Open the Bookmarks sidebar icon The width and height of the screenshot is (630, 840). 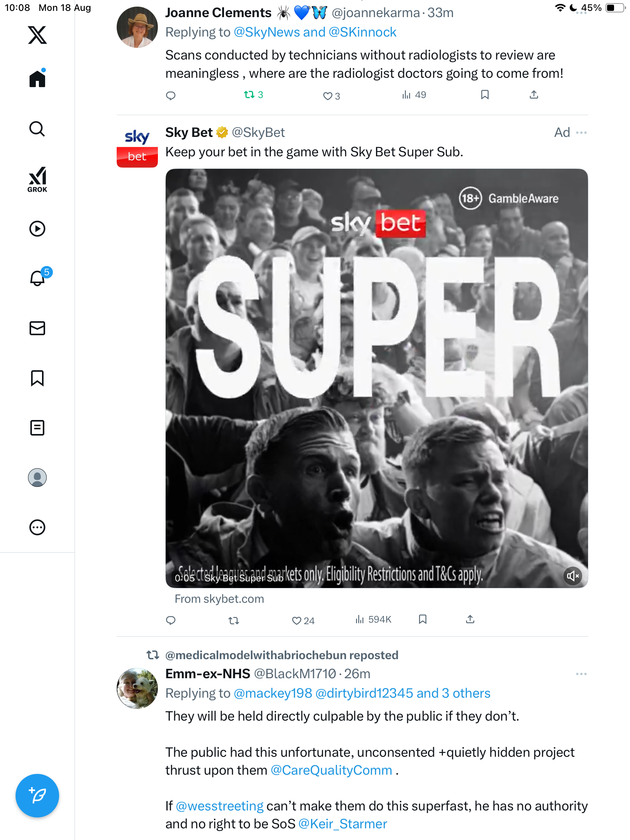37,378
